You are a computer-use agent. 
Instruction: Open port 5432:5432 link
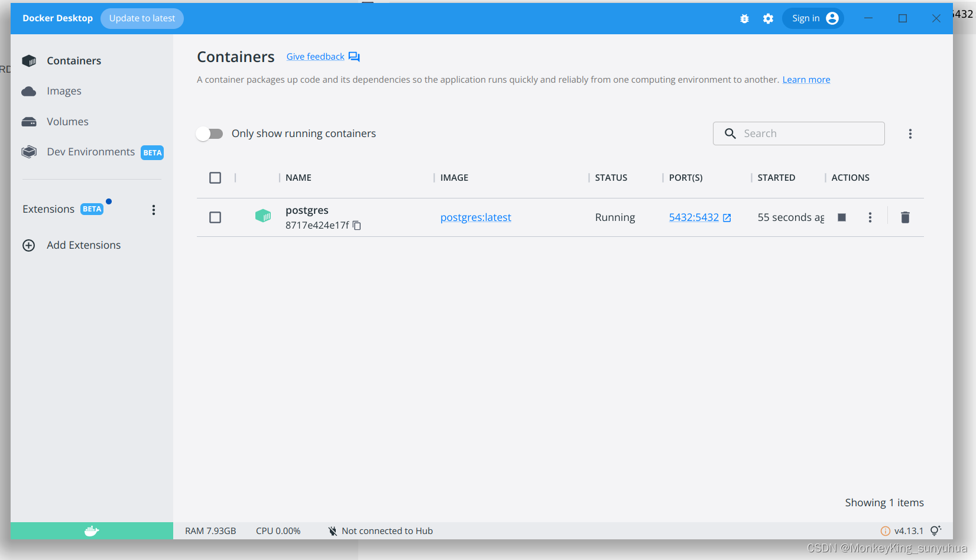point(694,217)
